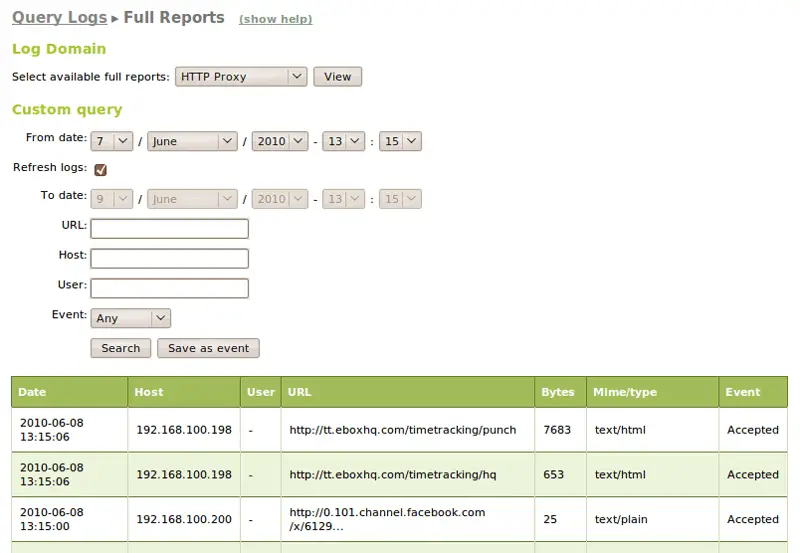Click the To date month dropdown

(192, 199)
